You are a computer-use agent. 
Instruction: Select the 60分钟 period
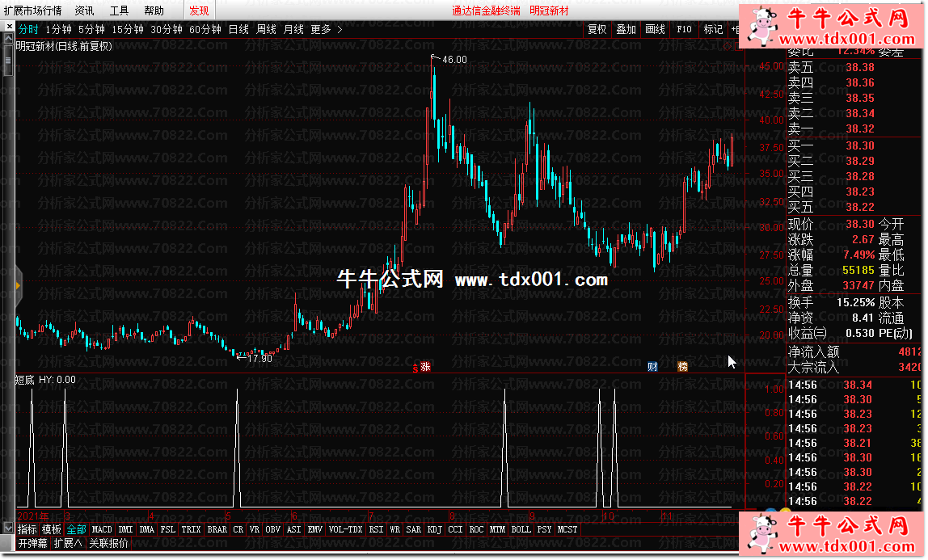click(x=205, y=29)
